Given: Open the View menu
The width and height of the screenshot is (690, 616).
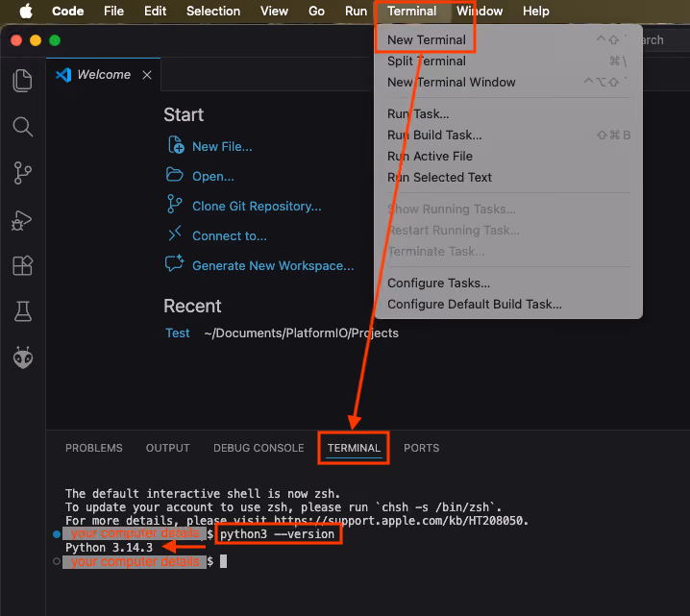Looking at the screenshot, I should pyautogui.click(x=274, y=11).
